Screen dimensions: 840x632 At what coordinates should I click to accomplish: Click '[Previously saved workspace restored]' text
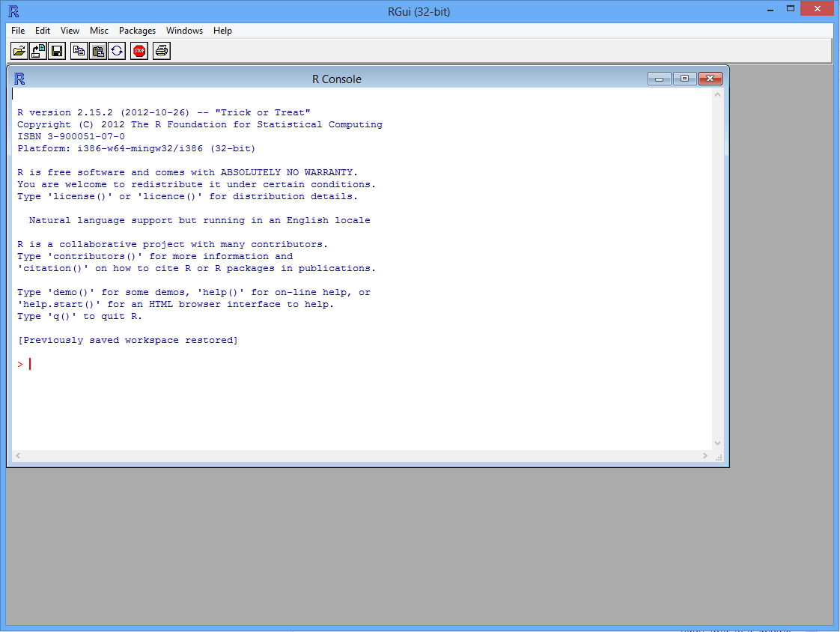127,341
